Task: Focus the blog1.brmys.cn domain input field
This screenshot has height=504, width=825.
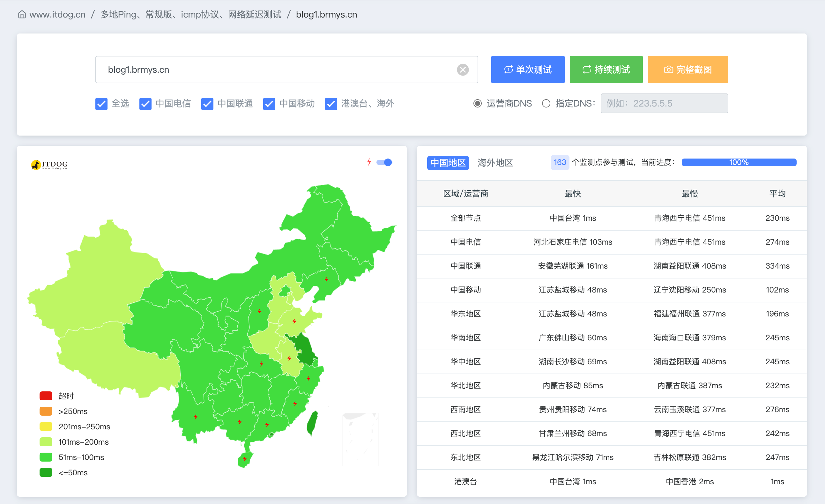Action: 286,70
